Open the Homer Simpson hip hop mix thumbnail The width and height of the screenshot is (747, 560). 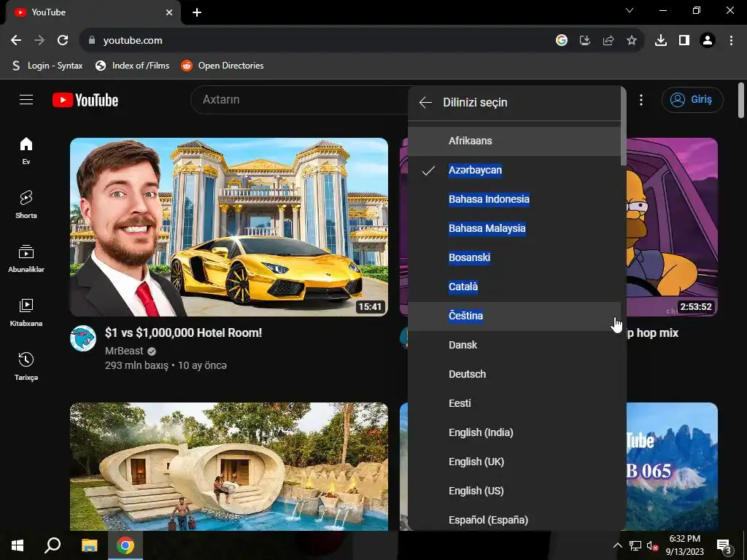[x=672, y=227]
